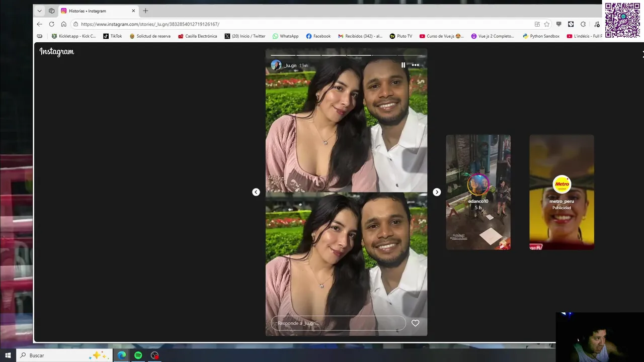Open the Solicitud de reserva bookmark
This screenshot has width=644, height=362.
150,36
